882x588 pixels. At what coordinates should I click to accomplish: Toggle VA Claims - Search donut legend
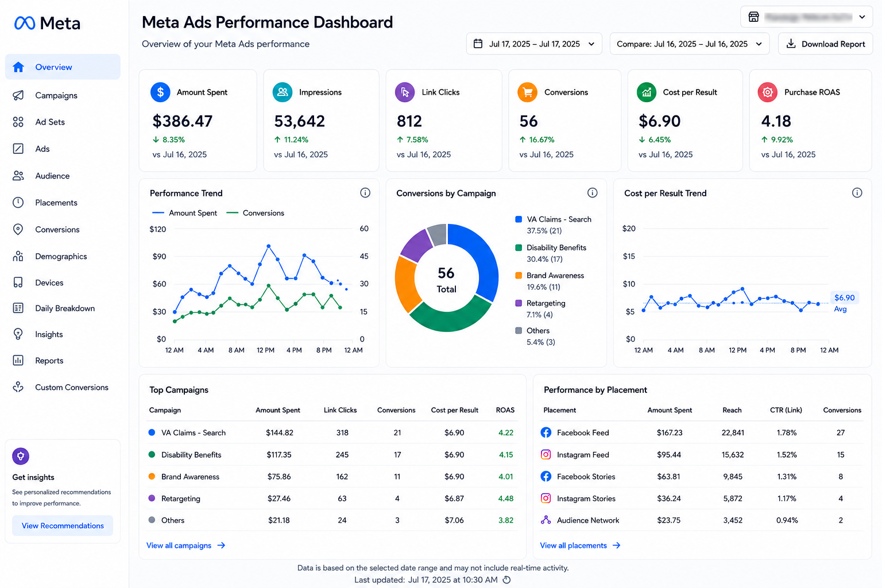click(x=554, y=225)
